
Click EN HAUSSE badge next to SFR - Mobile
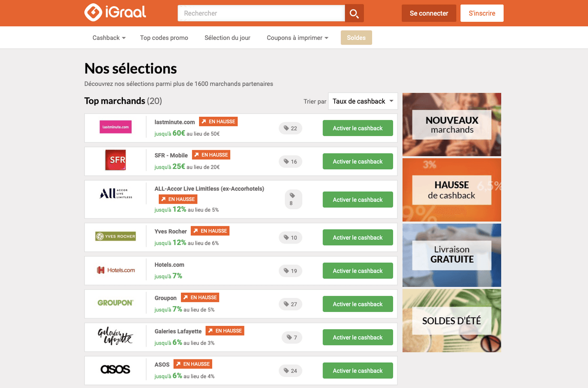pos(211,155)
